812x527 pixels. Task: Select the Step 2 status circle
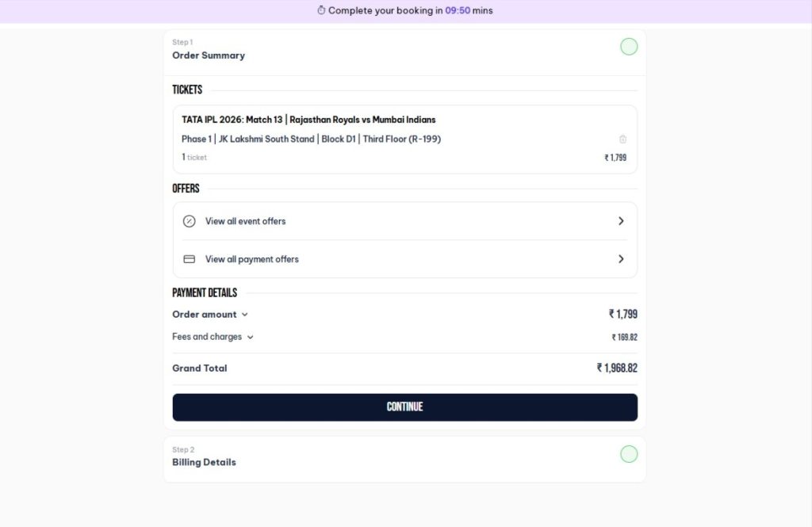coord(629,454)
